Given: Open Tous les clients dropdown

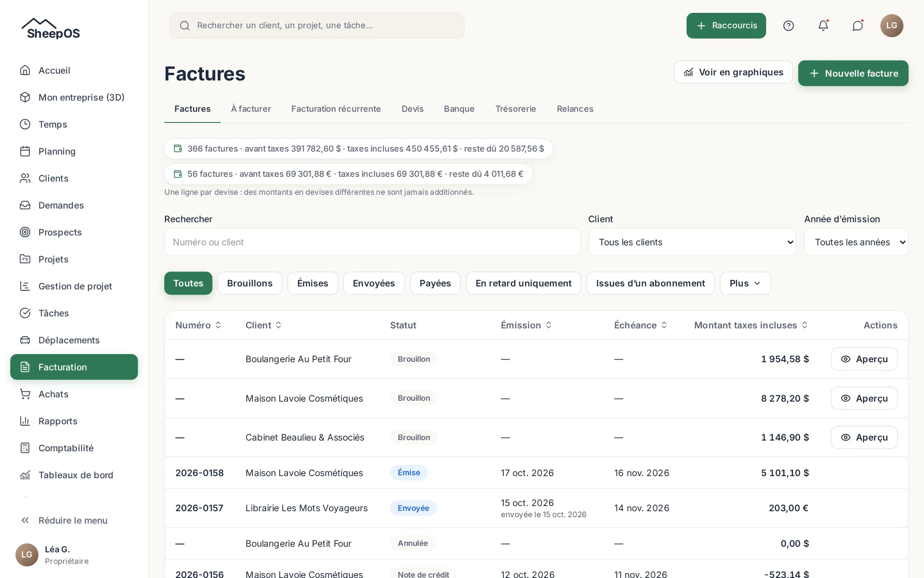Looking at the screenshot, I should point(692,242).
